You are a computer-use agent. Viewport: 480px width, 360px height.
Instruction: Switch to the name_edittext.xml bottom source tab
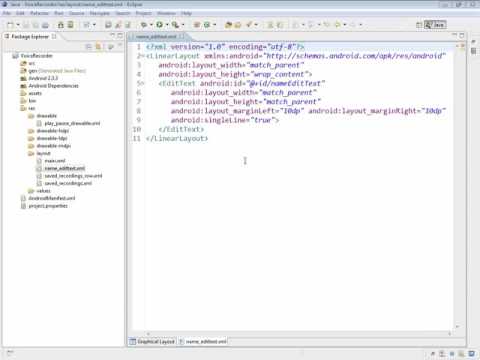[x=203, y=342]
